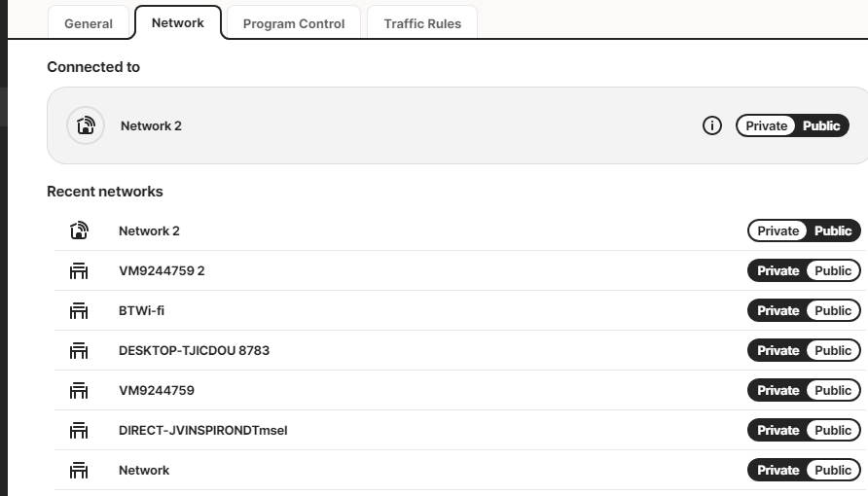Click Private for the last Network entry
The height and width of the screenshot is (496, 868).
click(778, 471)
